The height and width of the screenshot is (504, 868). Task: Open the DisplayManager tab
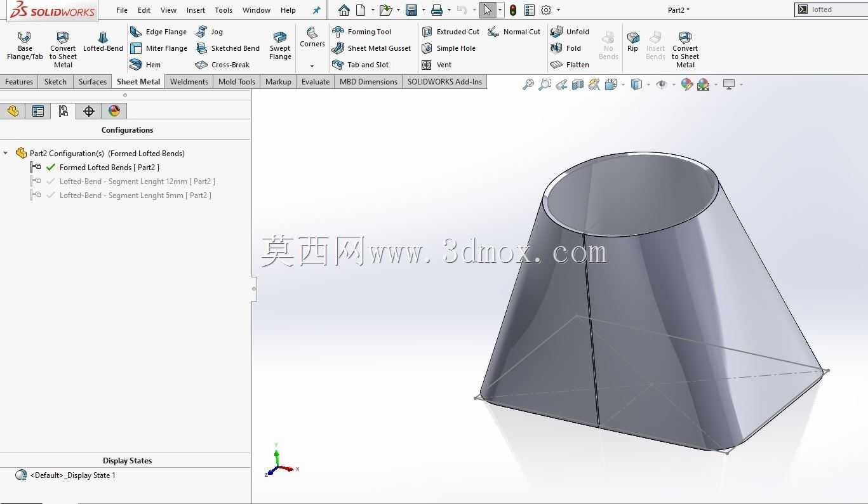point(114,111)
